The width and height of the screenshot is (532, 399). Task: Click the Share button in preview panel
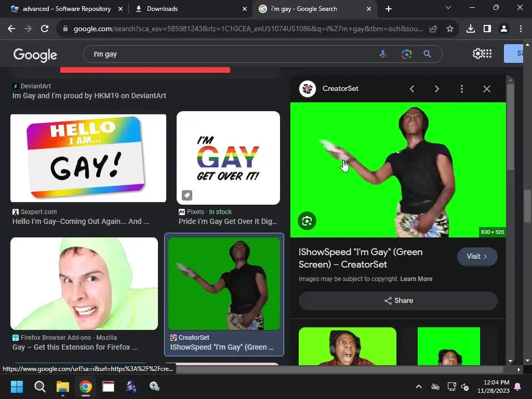(x=398, y=301)
